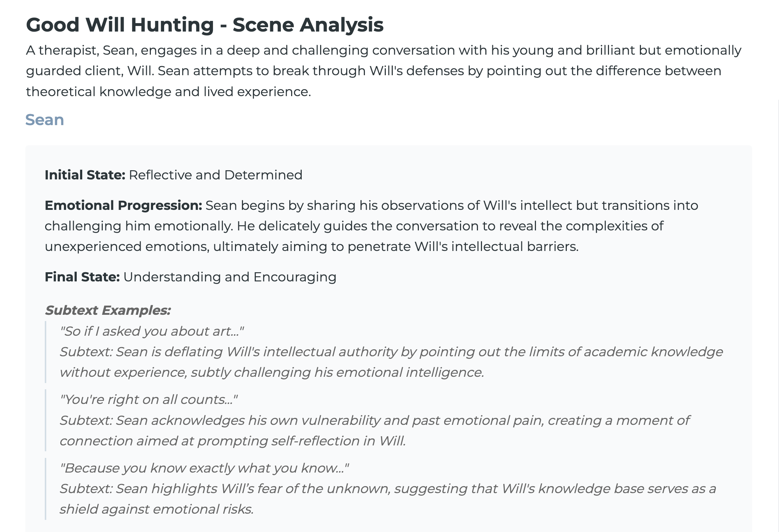Click the left border of second blockquote

pos(46,420)
